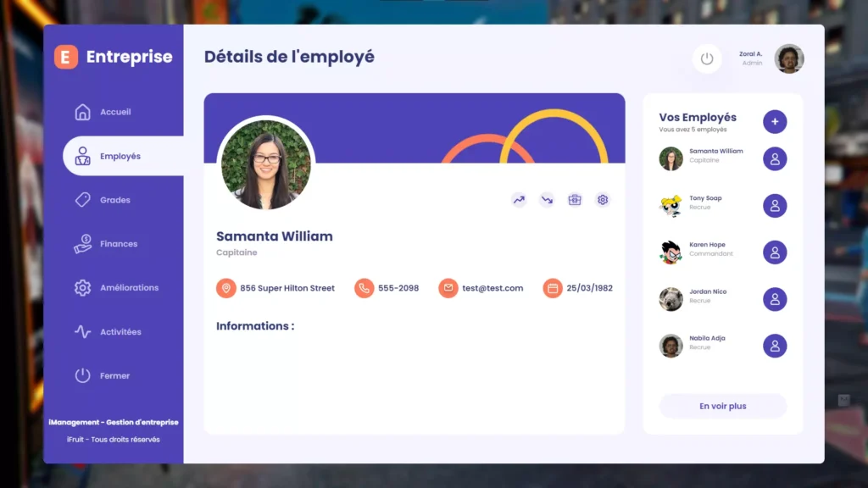
Task: Open Tony Soap's employee profile icon
Action: (x=775, y=205)
